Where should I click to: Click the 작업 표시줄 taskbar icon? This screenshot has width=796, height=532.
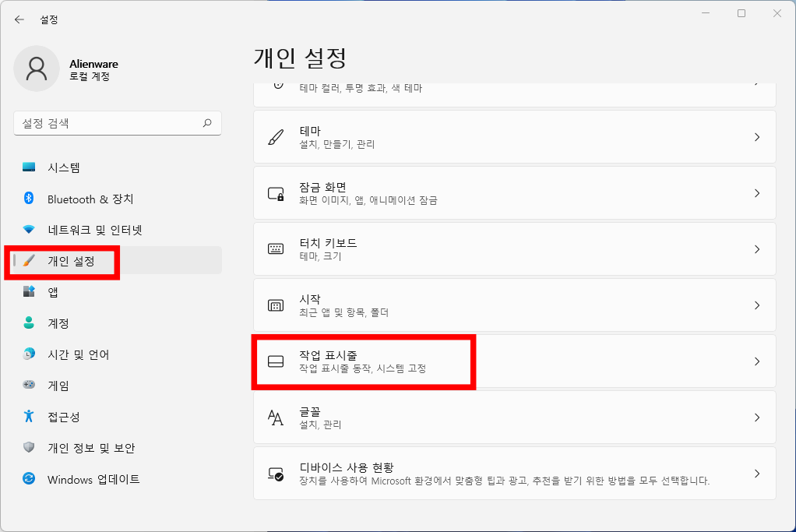276,361
